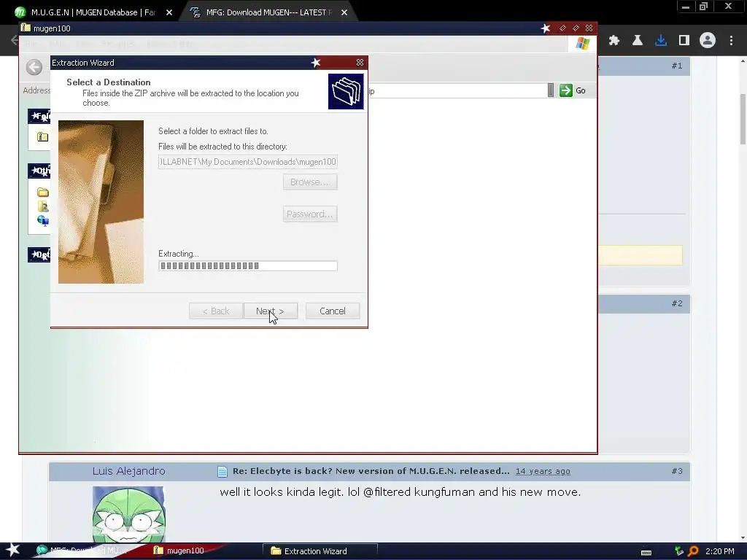
Task: Click the wizard's side illustration image
Action: point(101,202)
